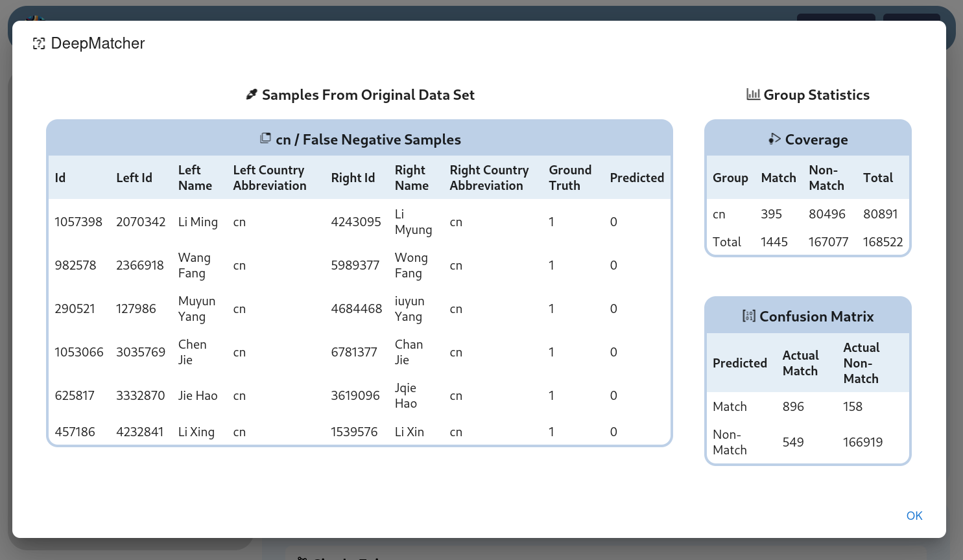
Task: Click cn non-match count 80496
Action: [x=827, y=214]
